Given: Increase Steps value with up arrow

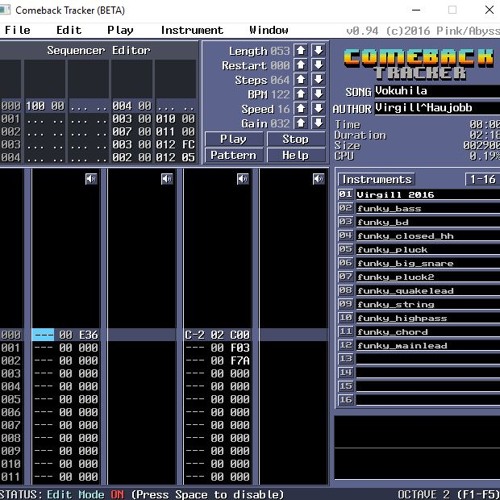Looking at the screenshot, I should click(301, 80).
